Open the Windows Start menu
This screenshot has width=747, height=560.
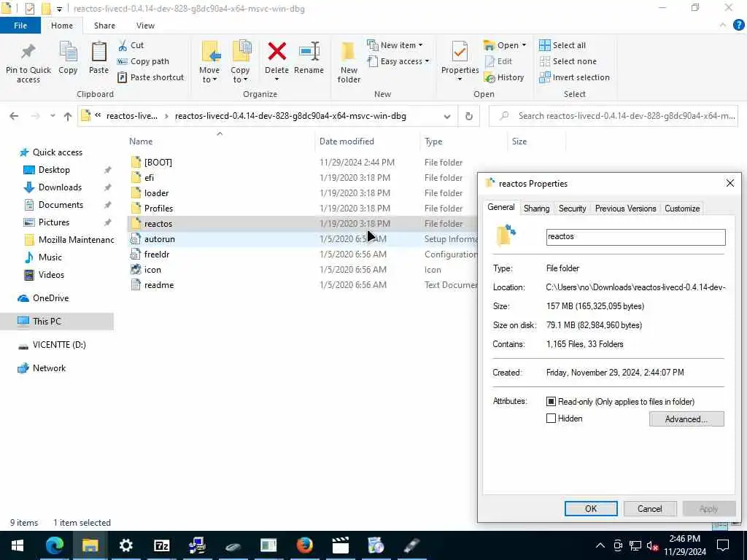pyautogui.click(x=18, y=545)
